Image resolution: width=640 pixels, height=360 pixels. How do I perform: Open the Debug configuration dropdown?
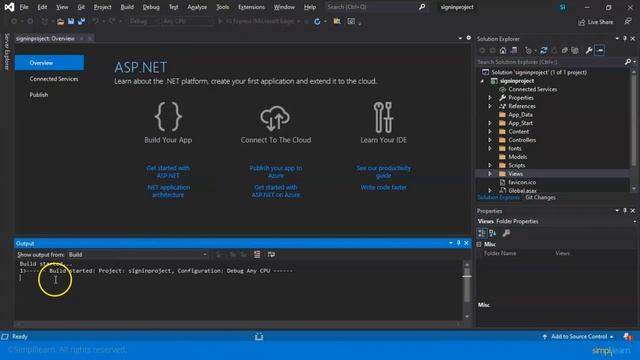(x=144, y=21)
